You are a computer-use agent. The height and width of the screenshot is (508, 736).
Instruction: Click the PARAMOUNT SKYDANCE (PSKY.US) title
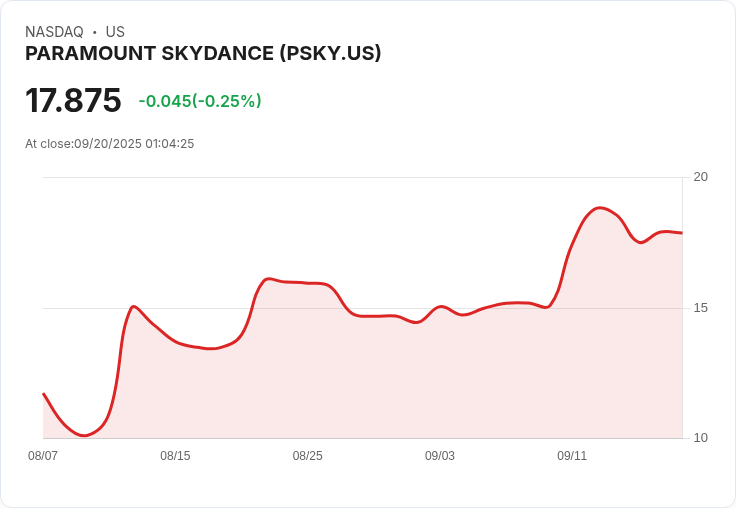[203, 54]
